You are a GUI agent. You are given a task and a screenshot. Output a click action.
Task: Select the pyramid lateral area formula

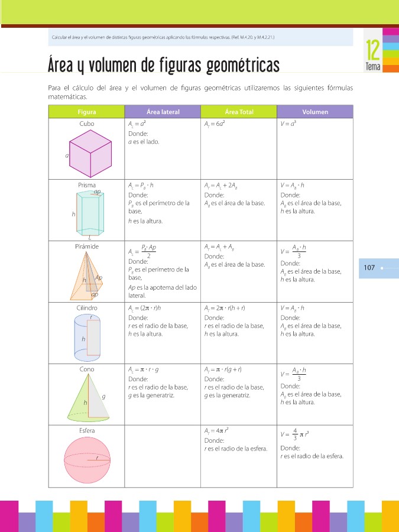pyautogui.click(x=142, y=250)
